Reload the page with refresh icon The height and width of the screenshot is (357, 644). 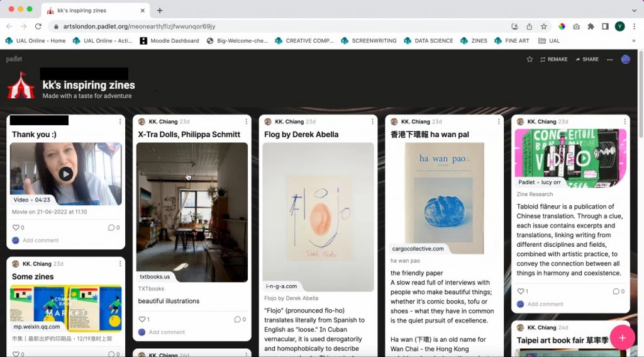[x=38, y=26]
